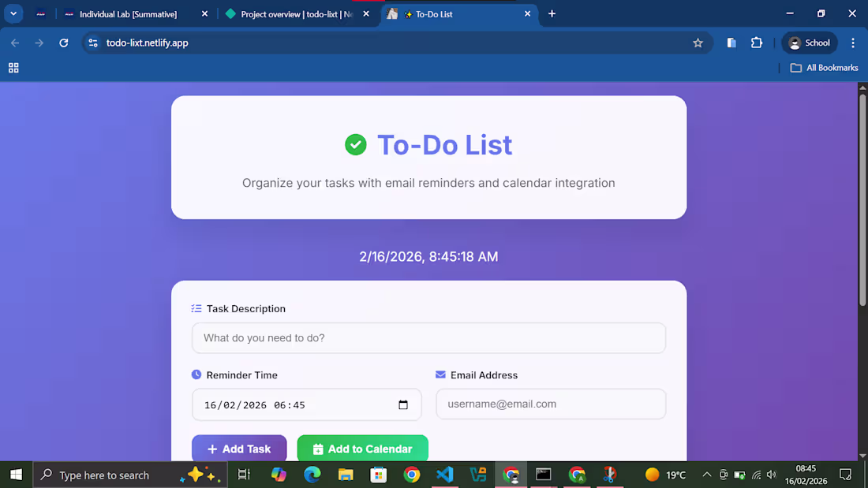Open the volume control in the system tray
This screenshot has width=868, height=488.
coord(772,475)
